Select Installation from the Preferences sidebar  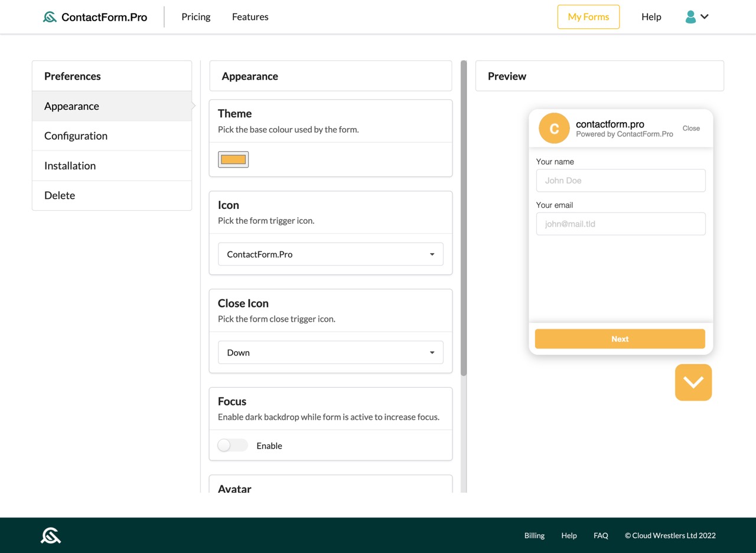click(70, 165)
